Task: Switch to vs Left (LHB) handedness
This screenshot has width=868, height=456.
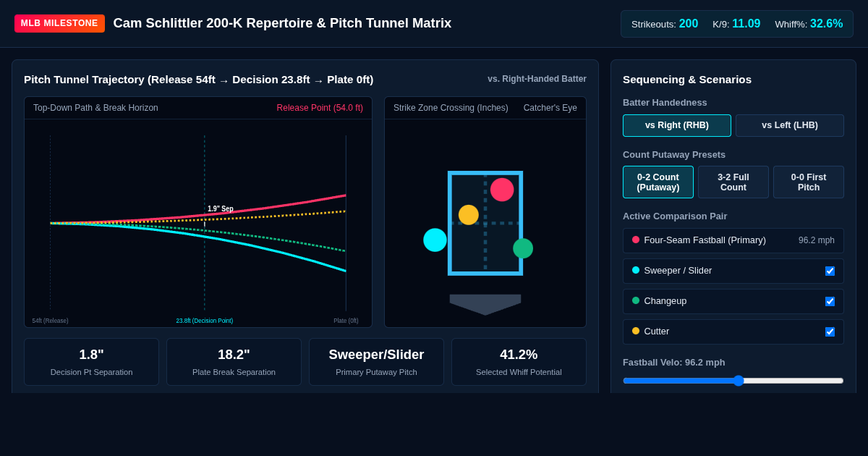Action: [790, 125]
